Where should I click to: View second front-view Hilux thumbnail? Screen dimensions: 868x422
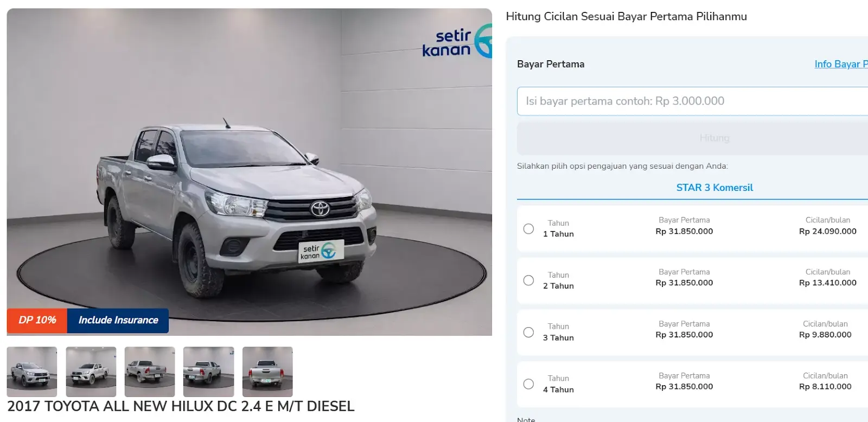(x=91, y=372)
